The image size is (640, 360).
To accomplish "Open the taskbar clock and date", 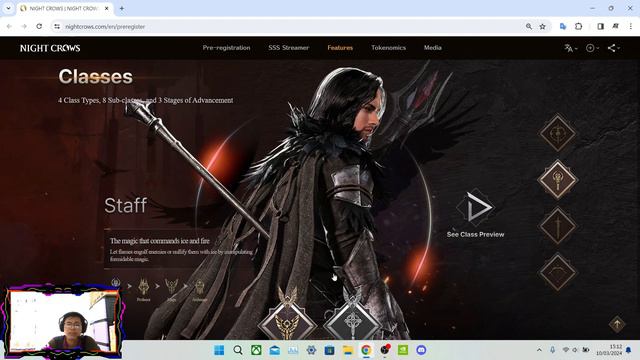I will [609, 350].
